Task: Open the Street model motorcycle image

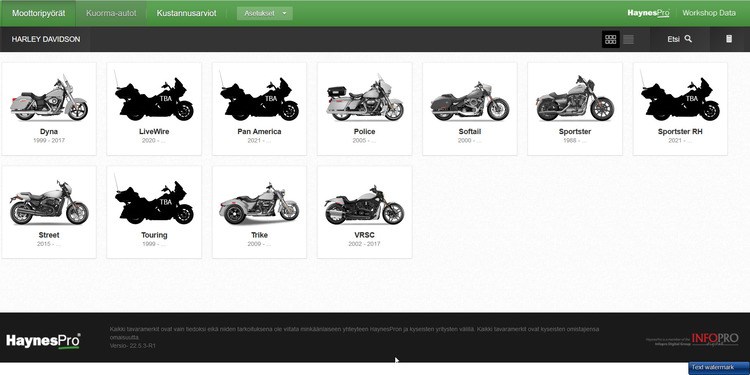Action: (49, 203)
